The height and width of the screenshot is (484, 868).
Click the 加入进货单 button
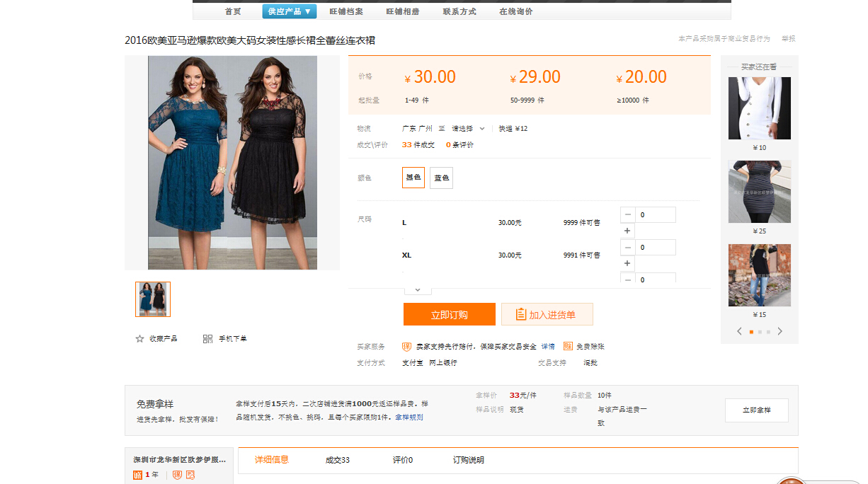click(x=547, y=315)
